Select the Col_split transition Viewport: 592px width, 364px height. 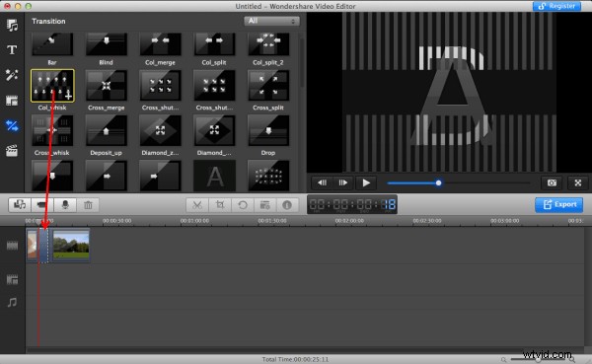point(214,44)
